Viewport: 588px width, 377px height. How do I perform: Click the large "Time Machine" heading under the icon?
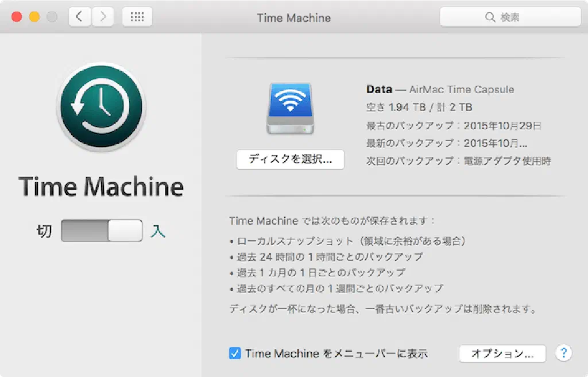tap(101, 187)
